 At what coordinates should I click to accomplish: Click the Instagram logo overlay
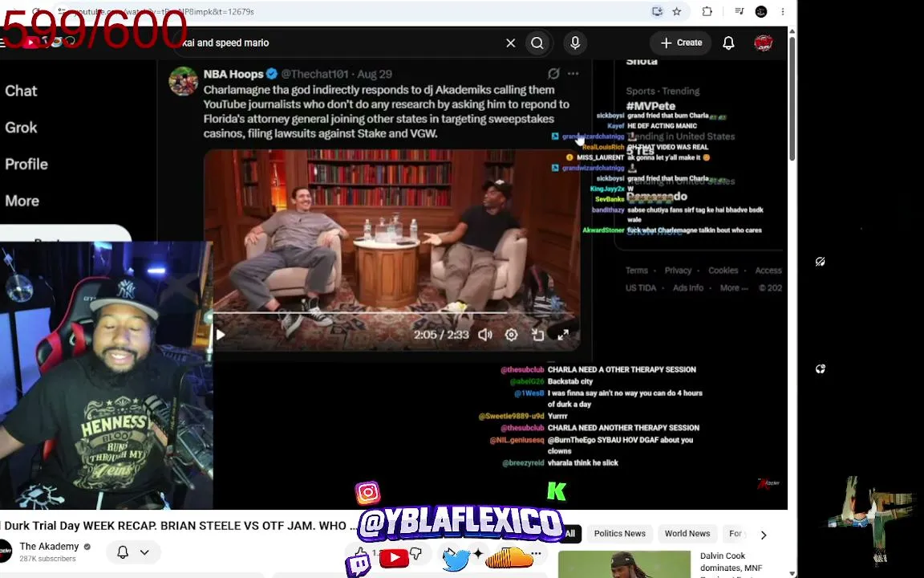[367, 492]
